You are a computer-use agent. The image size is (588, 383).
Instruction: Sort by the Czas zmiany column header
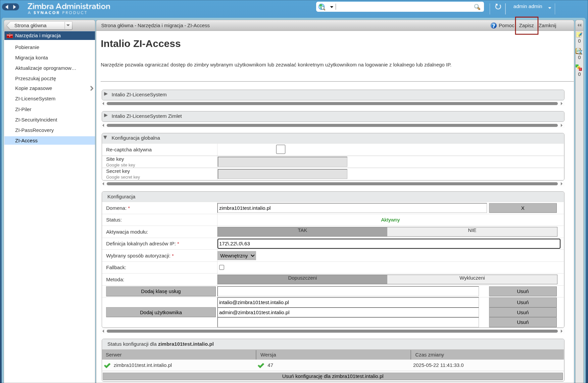tap(488, 355)
